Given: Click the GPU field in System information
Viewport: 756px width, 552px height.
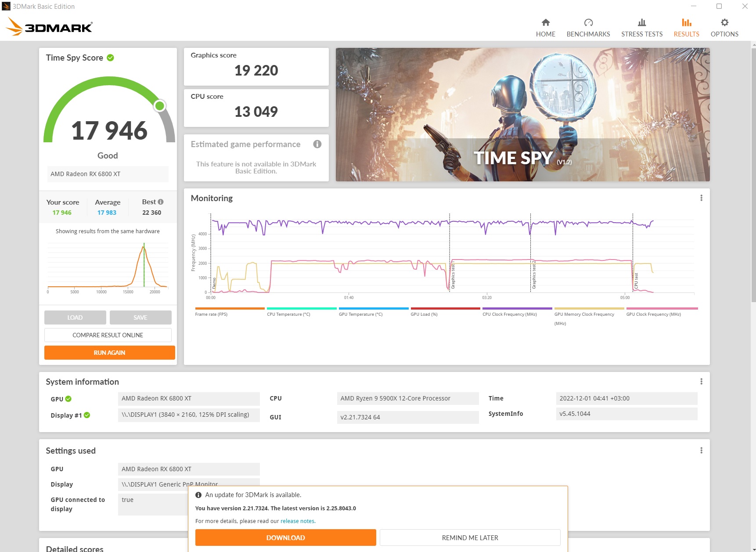Looking at the screenshot, I should pyautogui.click(x=189, y=398).
